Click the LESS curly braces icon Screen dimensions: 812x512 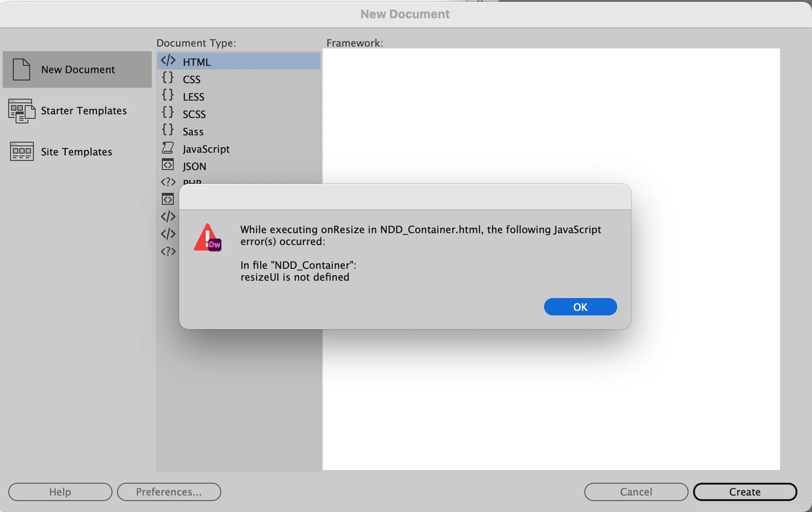tap(168, 96)
